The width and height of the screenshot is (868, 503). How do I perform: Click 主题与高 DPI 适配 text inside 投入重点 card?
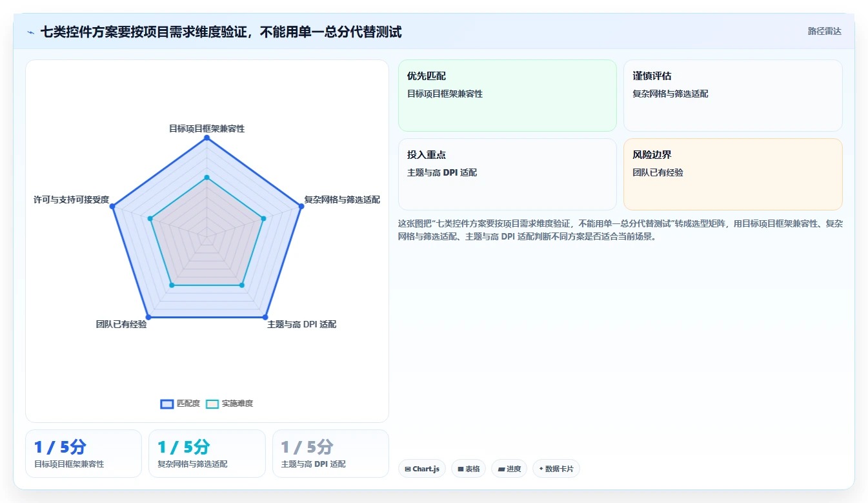[442, 172]
